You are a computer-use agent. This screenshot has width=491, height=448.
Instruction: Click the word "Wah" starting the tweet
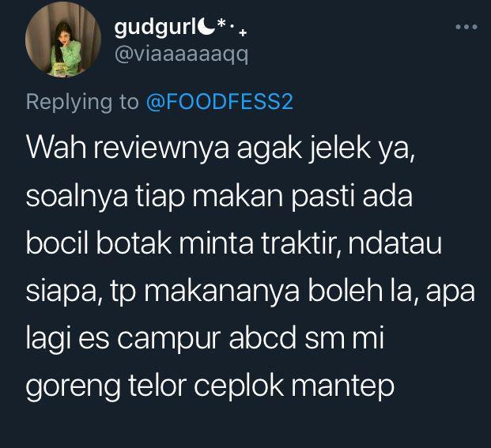[56, 147]
